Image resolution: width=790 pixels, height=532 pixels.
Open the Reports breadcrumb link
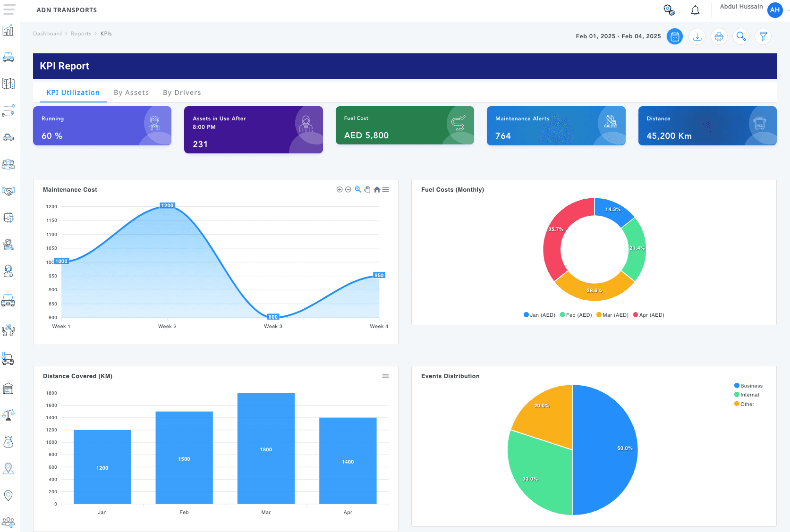(81, 34)
